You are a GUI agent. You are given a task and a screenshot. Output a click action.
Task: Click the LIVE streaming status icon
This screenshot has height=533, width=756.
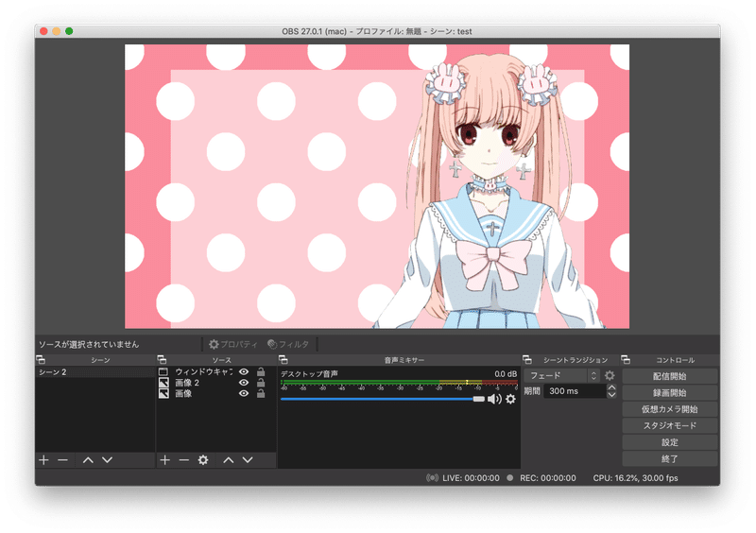432,478
